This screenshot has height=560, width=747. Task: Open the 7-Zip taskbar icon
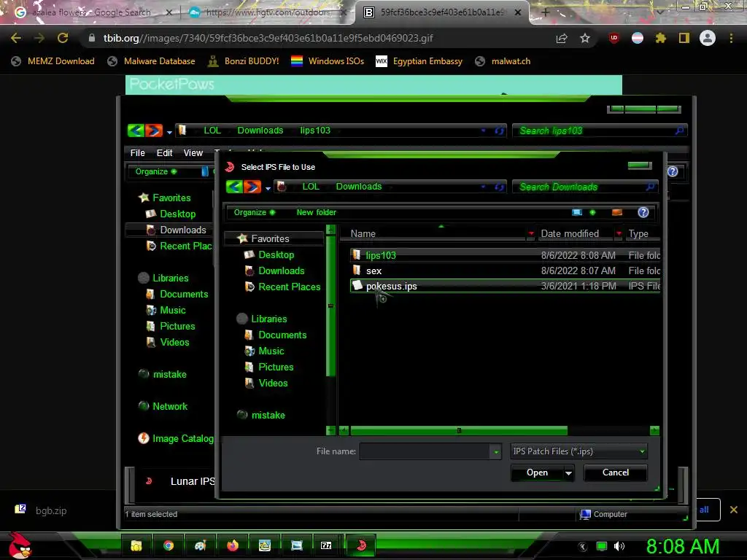(x=326, y=545)
